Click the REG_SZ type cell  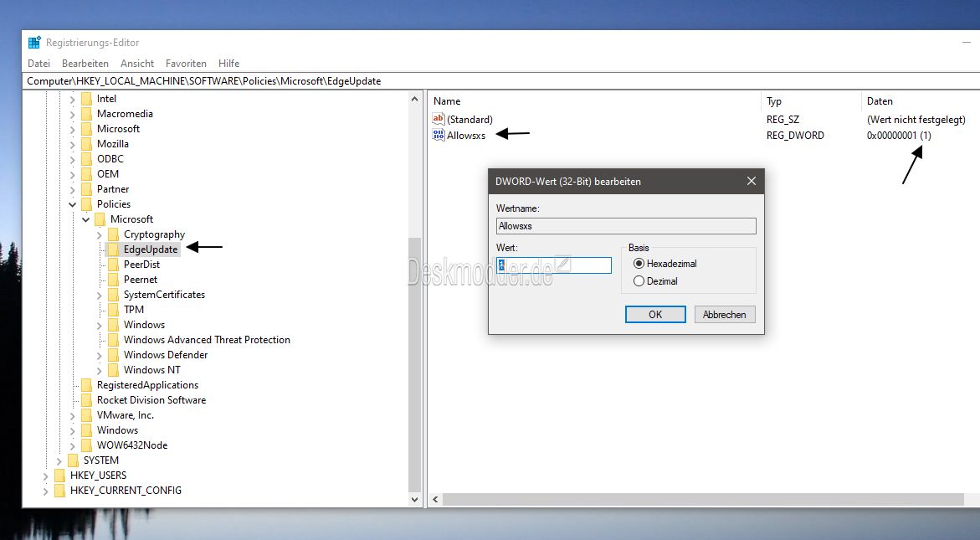[x=782, y=119]
